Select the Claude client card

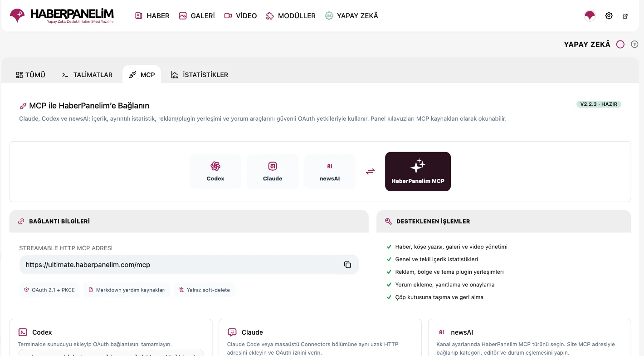[273, 171]
